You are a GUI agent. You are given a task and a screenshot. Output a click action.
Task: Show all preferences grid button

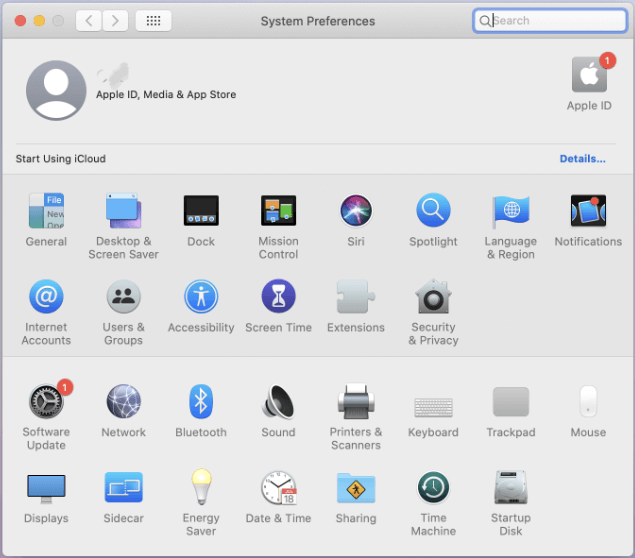click(153, 21)
